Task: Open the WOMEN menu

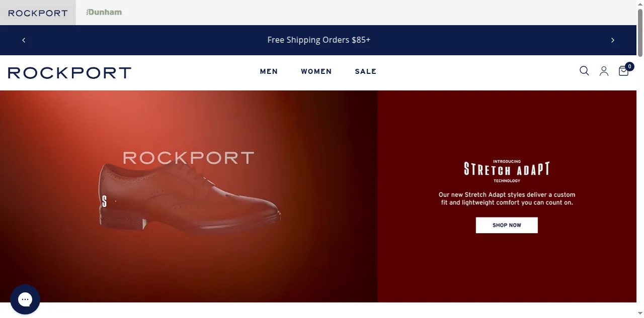Action: coord(316,71)
